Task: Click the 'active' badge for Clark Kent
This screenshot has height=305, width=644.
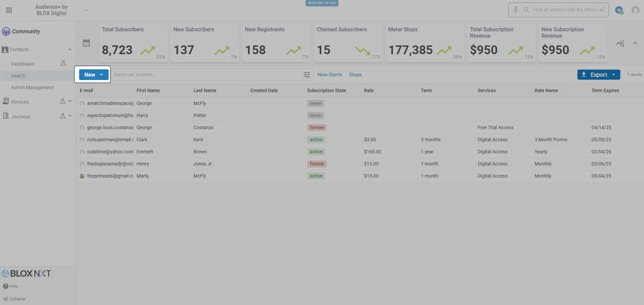Action: point(316,140)
